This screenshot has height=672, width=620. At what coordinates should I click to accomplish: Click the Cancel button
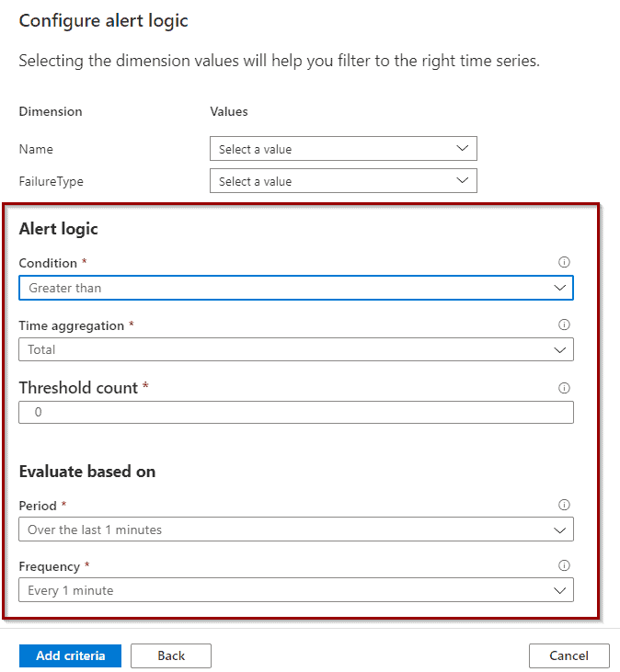569,655
